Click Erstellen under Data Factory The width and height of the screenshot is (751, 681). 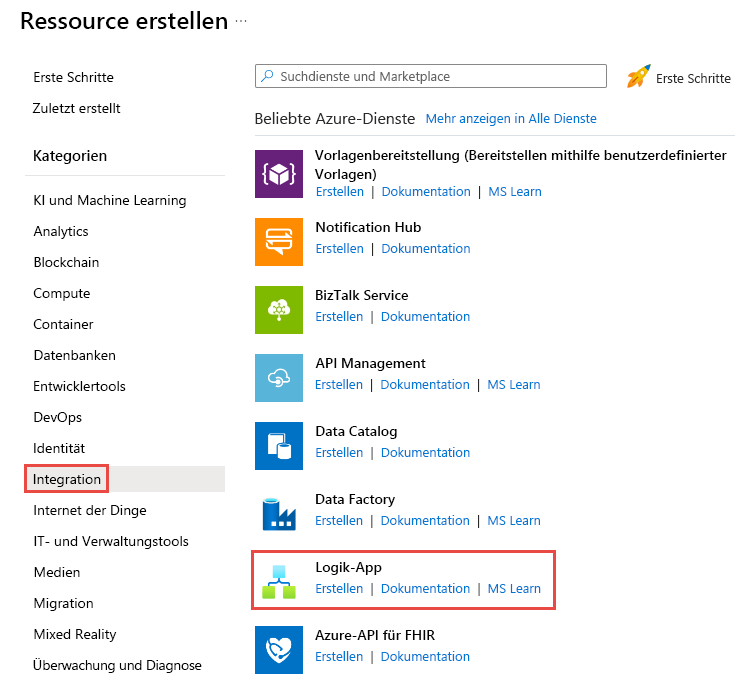point(339,521)
